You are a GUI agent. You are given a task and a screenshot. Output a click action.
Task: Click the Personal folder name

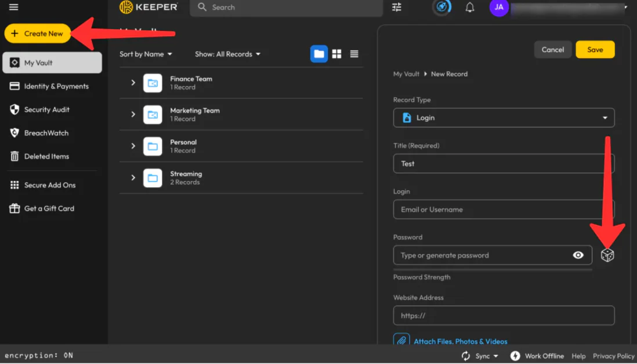[x=183, y=142]
